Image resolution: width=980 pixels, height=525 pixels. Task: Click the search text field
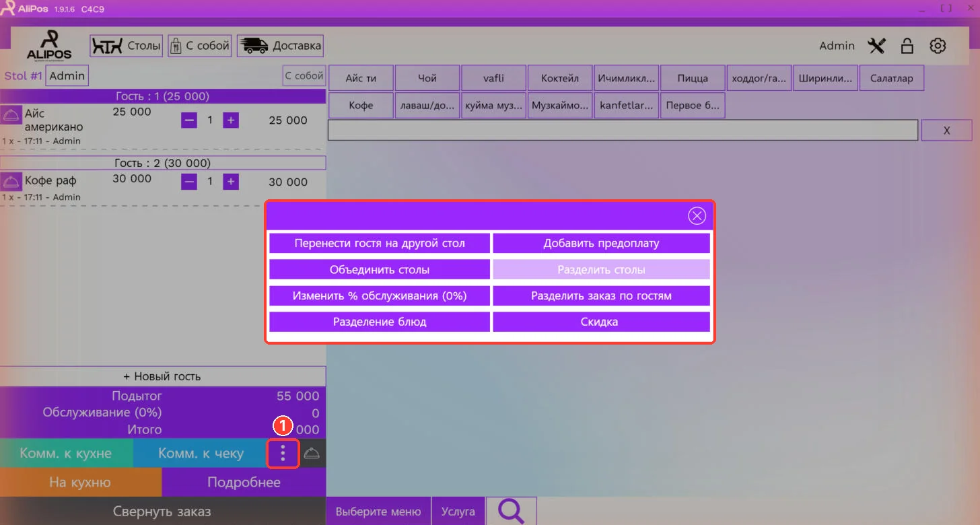coord(623,130)
